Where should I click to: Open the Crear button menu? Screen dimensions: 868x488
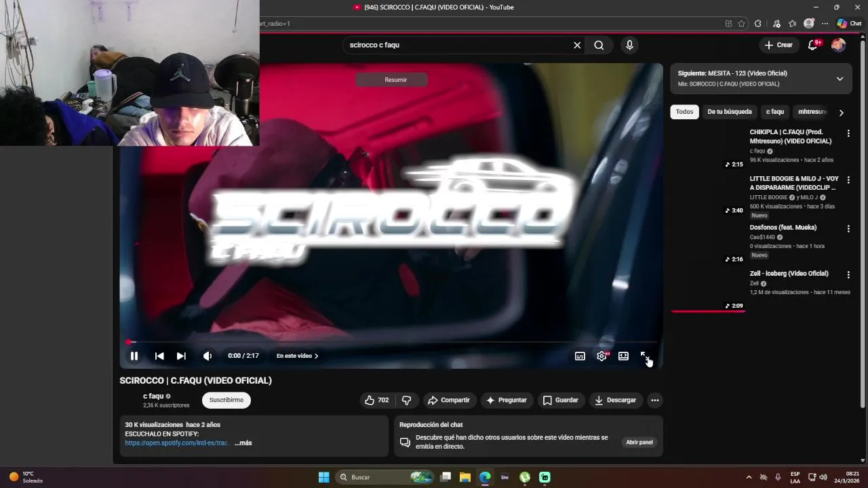point(778,45)
